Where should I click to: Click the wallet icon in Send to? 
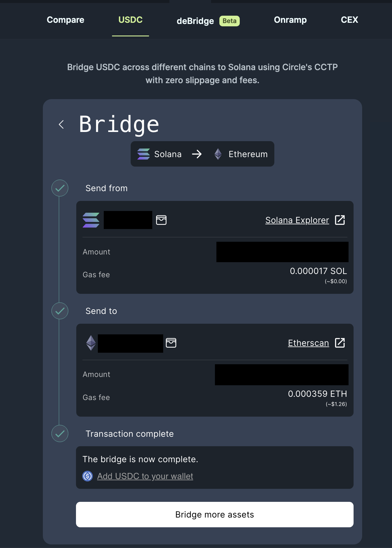pos(171,343)
